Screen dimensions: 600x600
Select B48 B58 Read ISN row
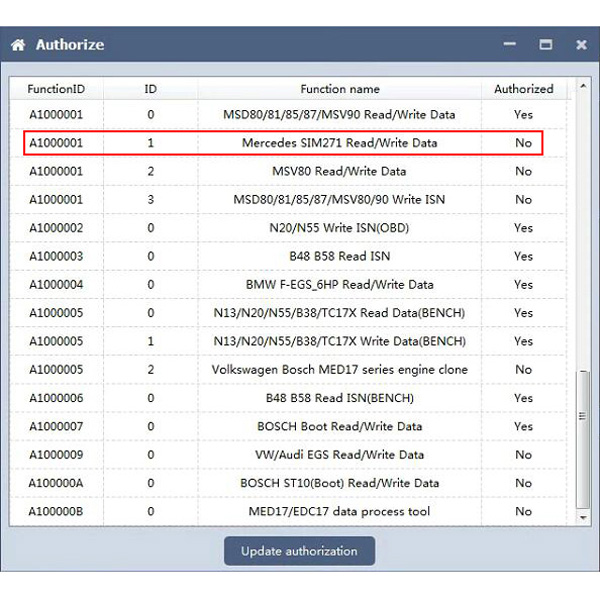[x=288, y=256]
